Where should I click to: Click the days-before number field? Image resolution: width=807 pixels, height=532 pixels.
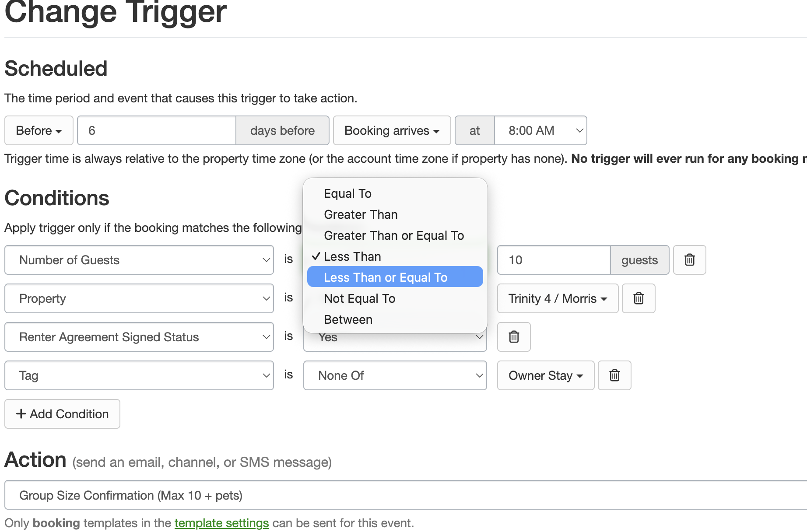click(157, 130)
